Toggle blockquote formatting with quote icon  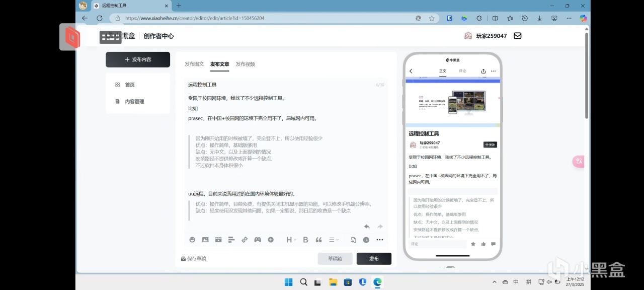[x=318, y=240]
